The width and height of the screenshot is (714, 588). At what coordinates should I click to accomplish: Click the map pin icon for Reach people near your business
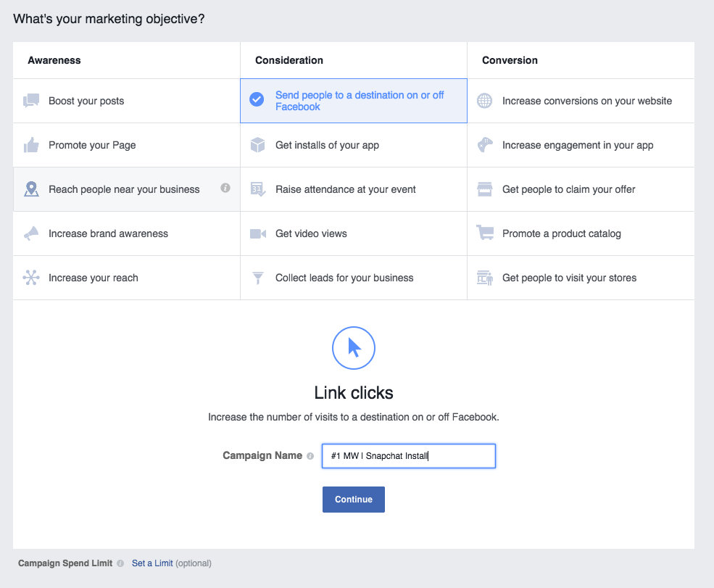coord(31,189)
